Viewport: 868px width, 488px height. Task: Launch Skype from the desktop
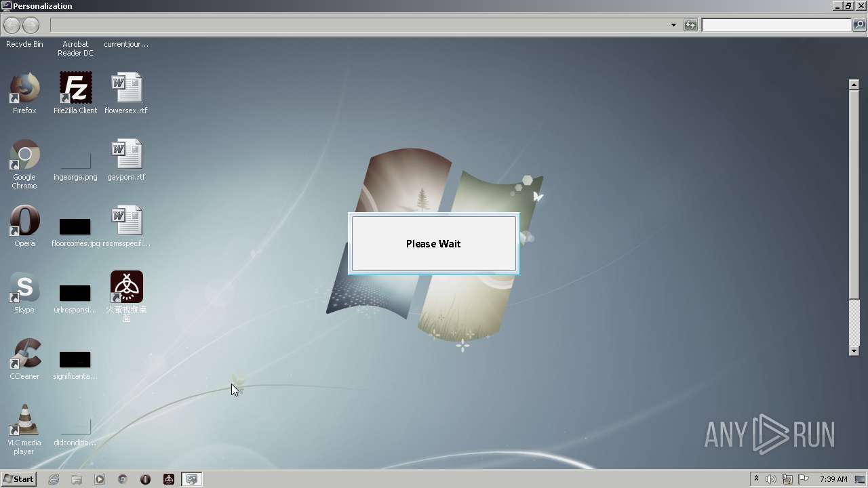pos(24,287)
